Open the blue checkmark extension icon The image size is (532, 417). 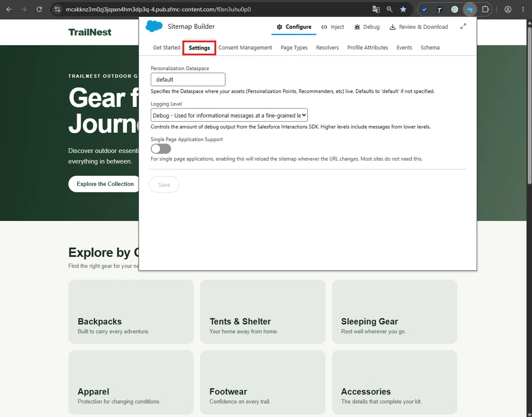[x=424, y=9]
